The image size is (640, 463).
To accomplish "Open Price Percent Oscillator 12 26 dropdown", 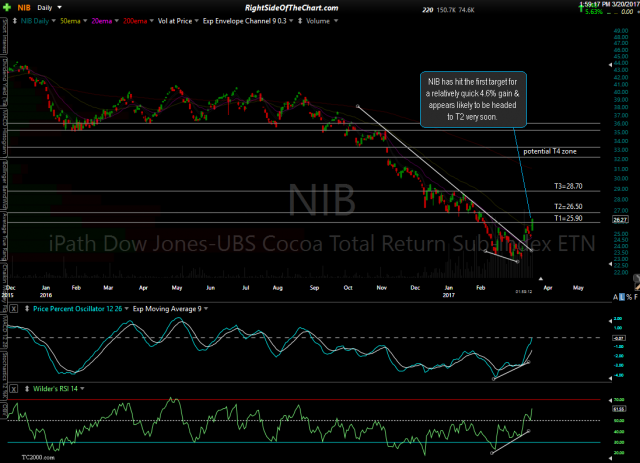I will 127,309.
